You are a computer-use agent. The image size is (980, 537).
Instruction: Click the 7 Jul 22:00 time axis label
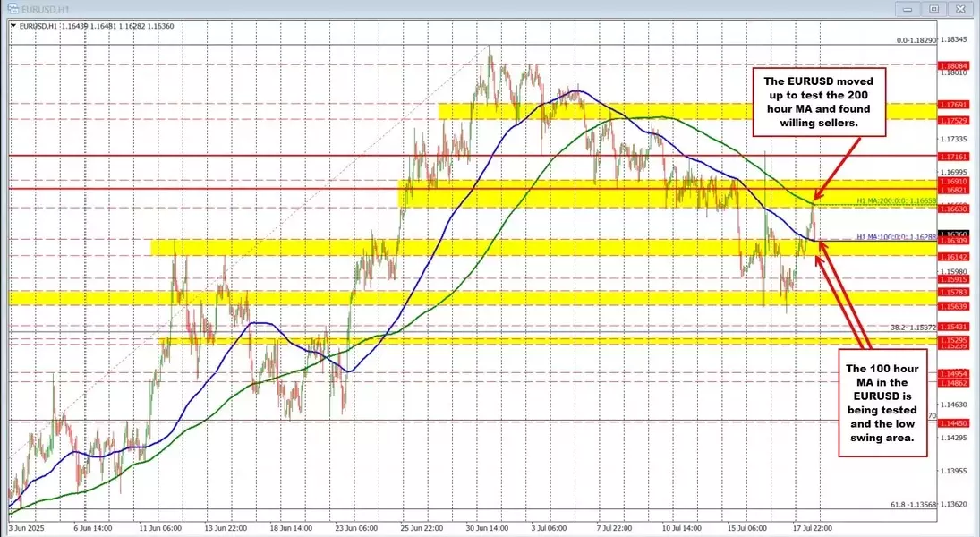click(615, 528)
